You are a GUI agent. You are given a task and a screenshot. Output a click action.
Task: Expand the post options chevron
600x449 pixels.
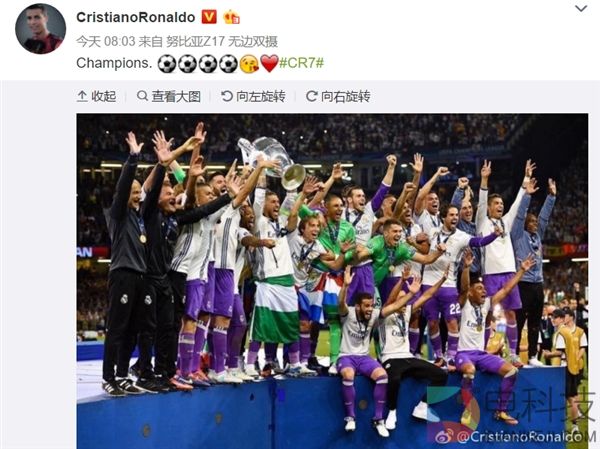581,8
